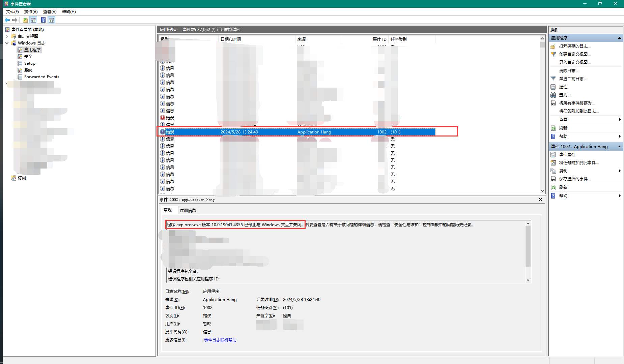
Task: Expand the 查看 submenu arrow
Action: [x=619, y=120]
